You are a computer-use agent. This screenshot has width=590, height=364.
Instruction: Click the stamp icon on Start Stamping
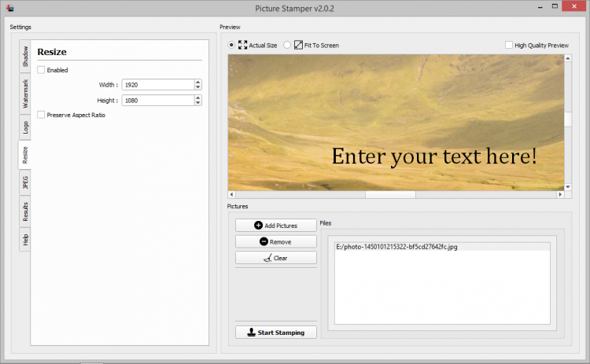(x=252, y=332)
